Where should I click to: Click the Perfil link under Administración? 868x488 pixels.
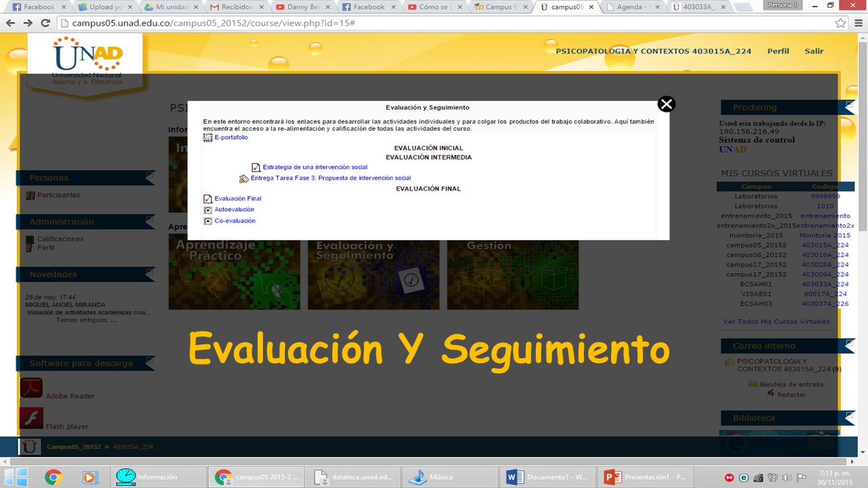coord(45,248)
